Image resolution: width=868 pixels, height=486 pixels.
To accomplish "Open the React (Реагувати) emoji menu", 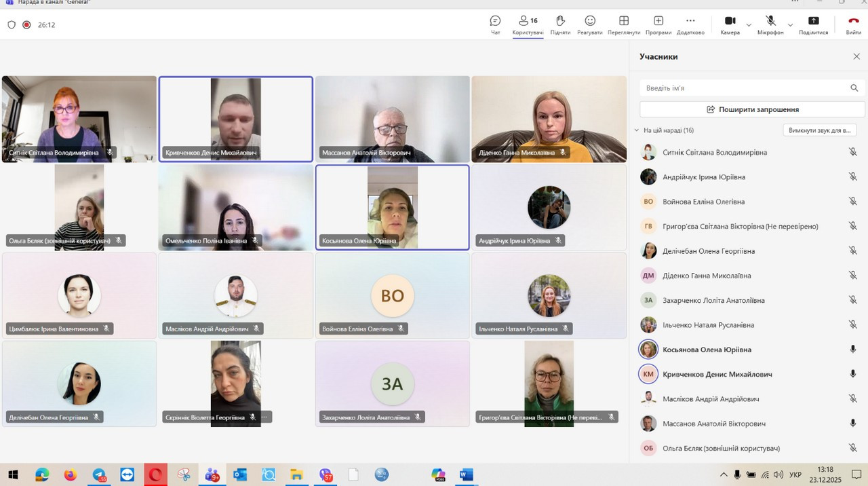I will 590,25.
